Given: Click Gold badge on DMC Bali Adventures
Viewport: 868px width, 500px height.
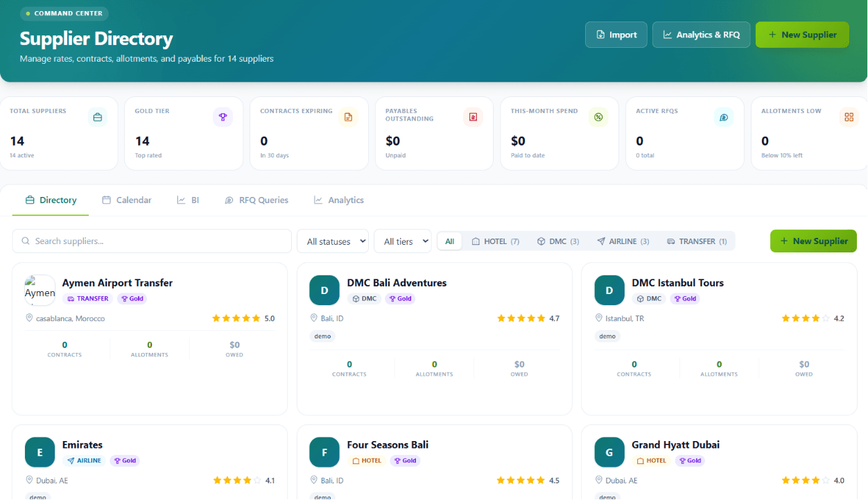Looking at the screenshot, I should [399, 299].
